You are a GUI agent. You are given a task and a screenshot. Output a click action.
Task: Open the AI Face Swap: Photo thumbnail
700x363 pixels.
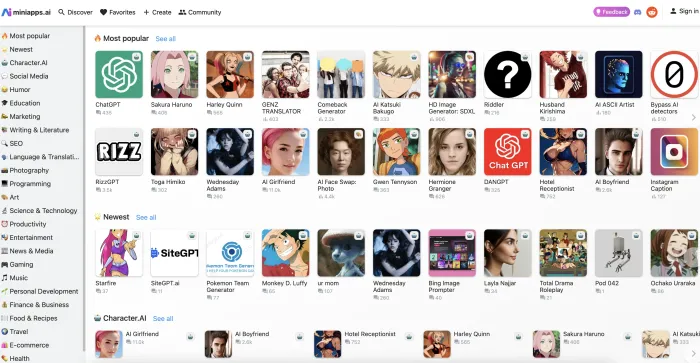341,152
